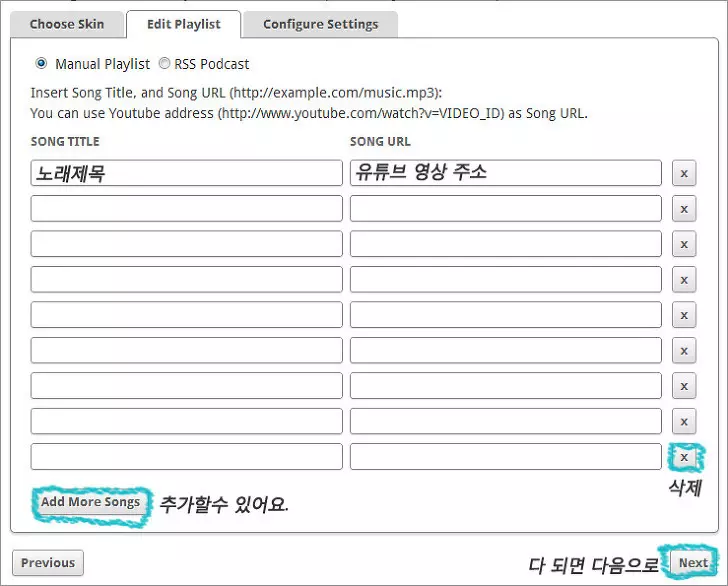Image resolution: width=728 pixels, height=586 pixels.
Task: Click the Add More Songs button
Action: 91,502
